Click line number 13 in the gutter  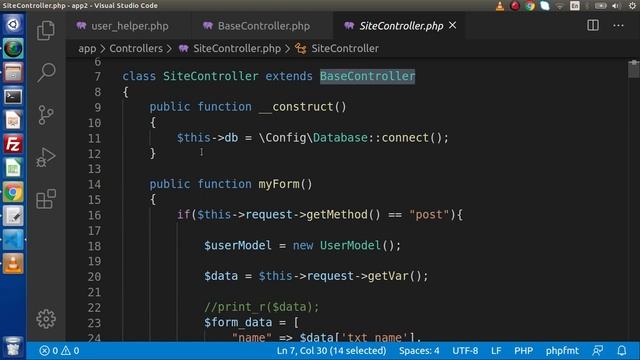[94, 169]
